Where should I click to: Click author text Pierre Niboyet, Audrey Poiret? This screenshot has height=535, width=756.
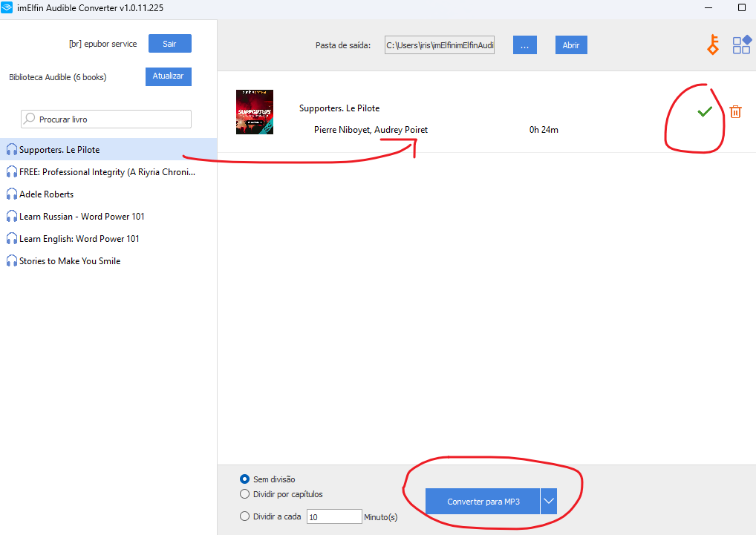tap(371, 130)
